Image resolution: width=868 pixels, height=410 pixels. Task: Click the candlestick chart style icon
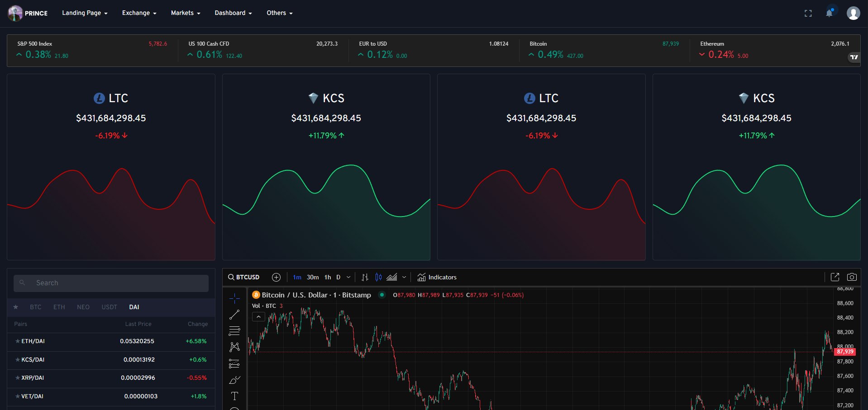pyautogui.click(x=378, y=277)
